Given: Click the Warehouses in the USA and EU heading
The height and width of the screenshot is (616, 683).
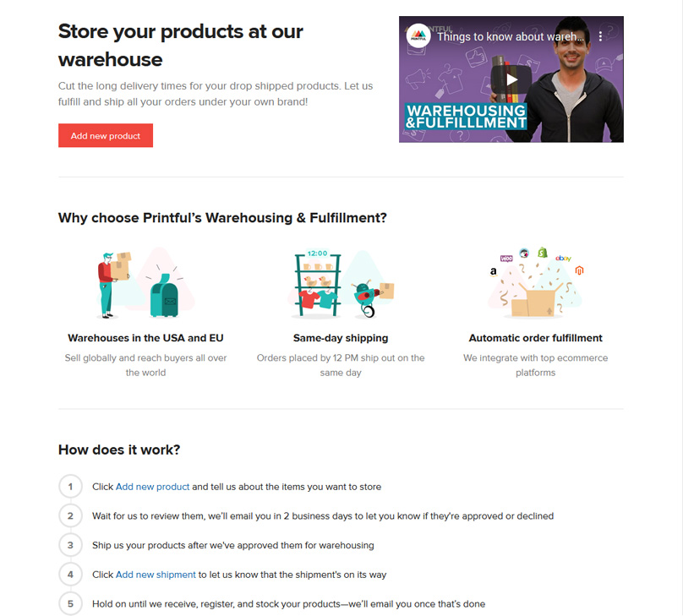Looking at the screenshot, I should click(x=145, y=338).
